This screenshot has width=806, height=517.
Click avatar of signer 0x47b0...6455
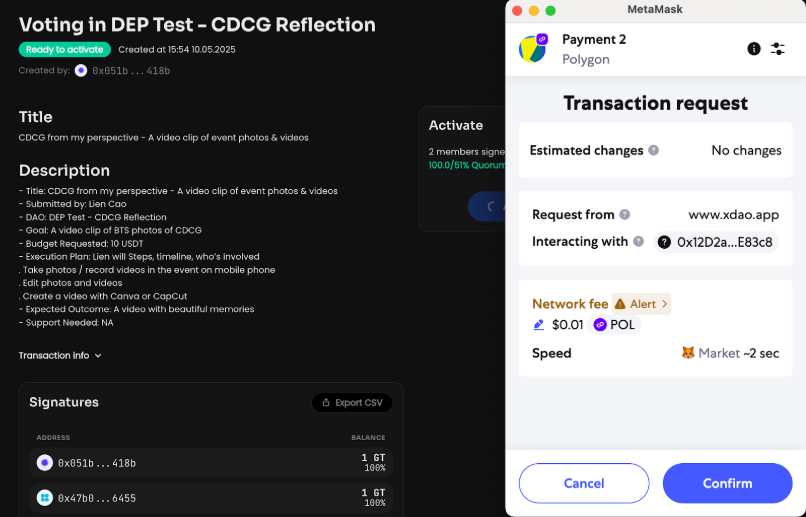point(45,497)
